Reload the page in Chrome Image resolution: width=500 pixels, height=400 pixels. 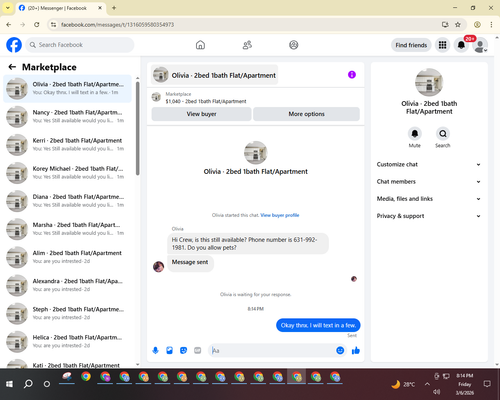point(37,24)
